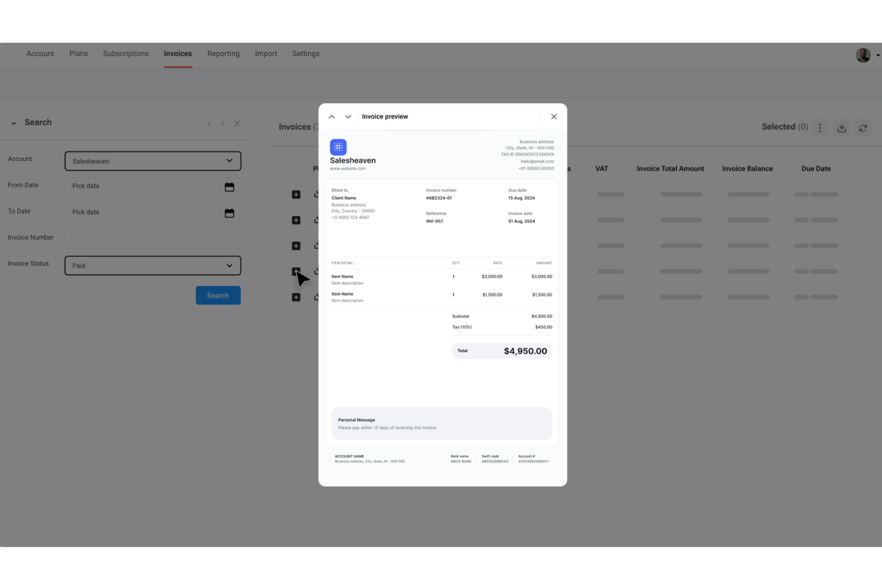Viewport: 882px width, 588px height.
Task: Switch to the Reporting tab
Action: pos(223,54)
